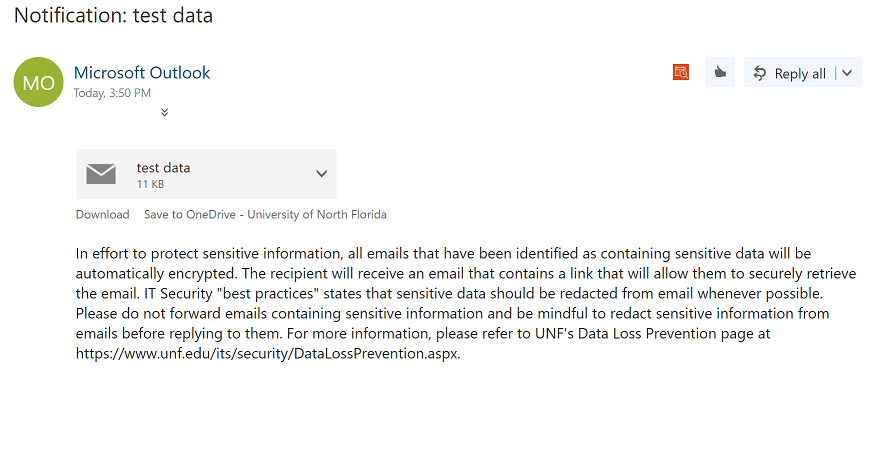Click the Reply all curved arrows icon
Image resolution: width=869 pixels, height=452 pixels.
760,73
